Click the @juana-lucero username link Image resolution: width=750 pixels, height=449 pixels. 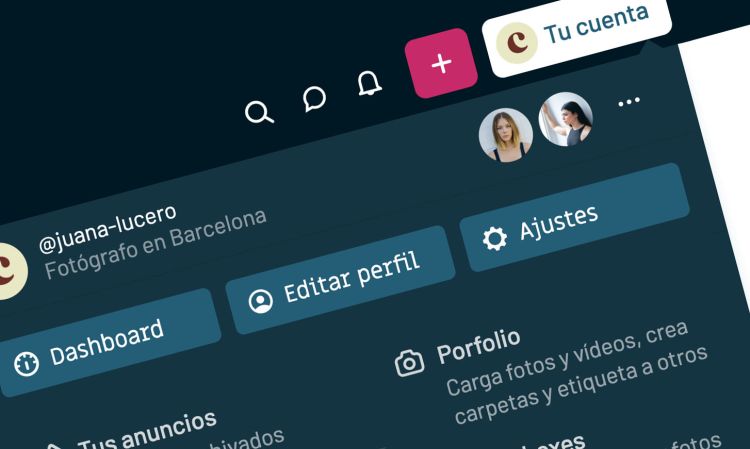[108, 229]
